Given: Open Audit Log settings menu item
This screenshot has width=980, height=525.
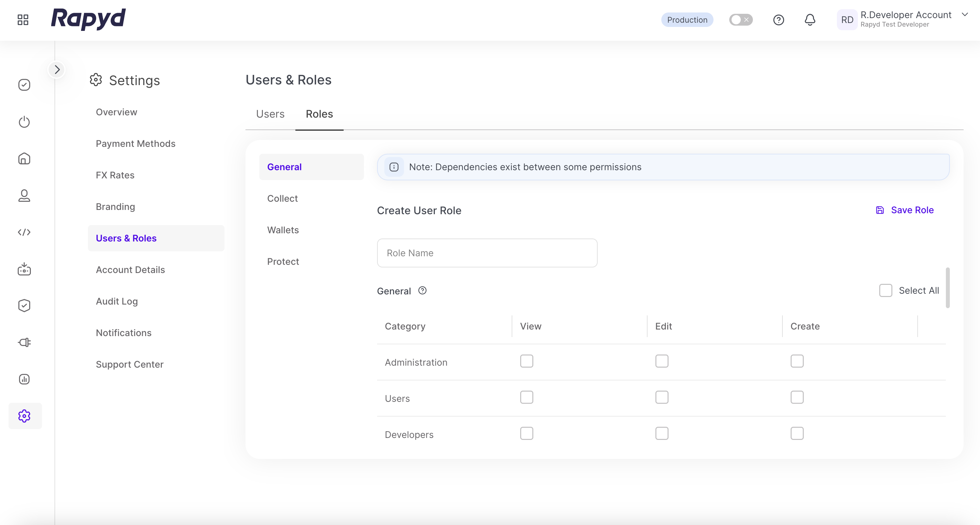Looking at the screenshot, I should click(117, 301).
